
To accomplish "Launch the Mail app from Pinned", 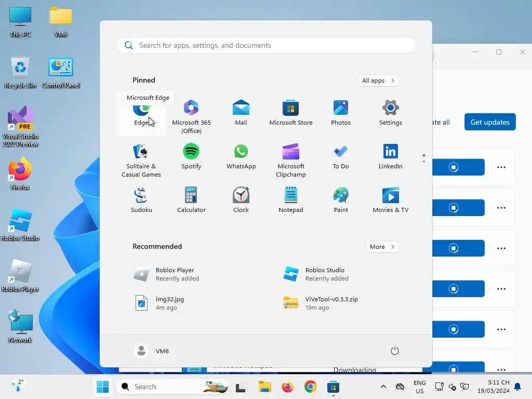I will (241, 113).
